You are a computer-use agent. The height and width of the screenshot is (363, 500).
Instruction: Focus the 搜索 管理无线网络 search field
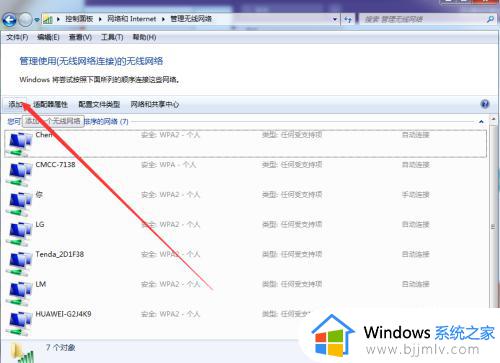click(x=423, y=19)
